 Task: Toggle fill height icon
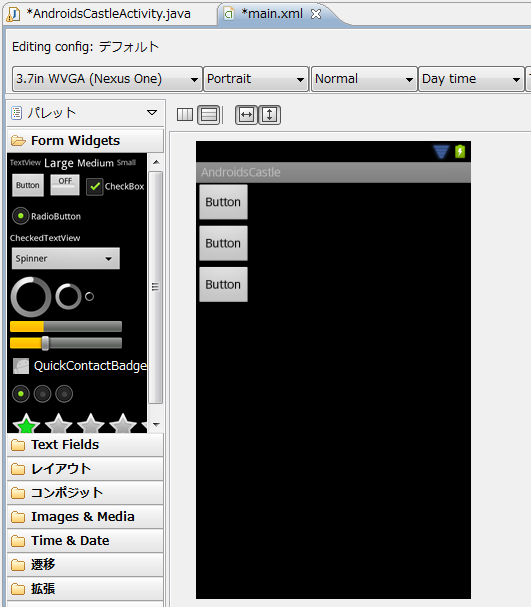269,115
